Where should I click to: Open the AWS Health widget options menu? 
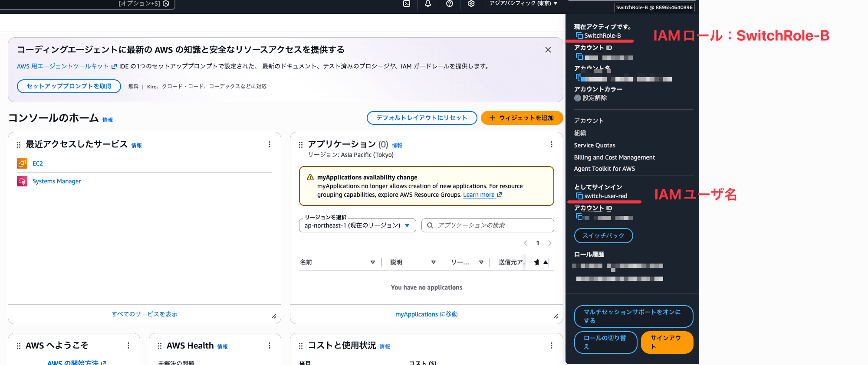(x=270, y=345)
